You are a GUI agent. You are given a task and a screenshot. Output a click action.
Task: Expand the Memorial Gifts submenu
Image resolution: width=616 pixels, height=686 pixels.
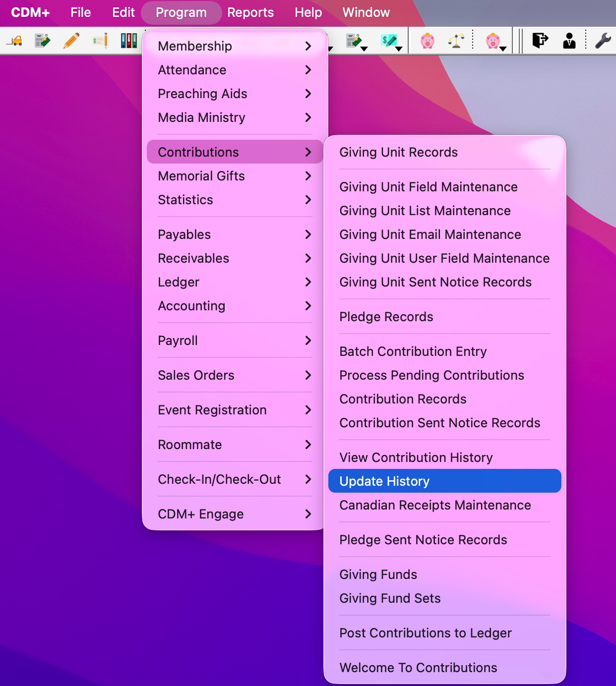tap(235, 176)
